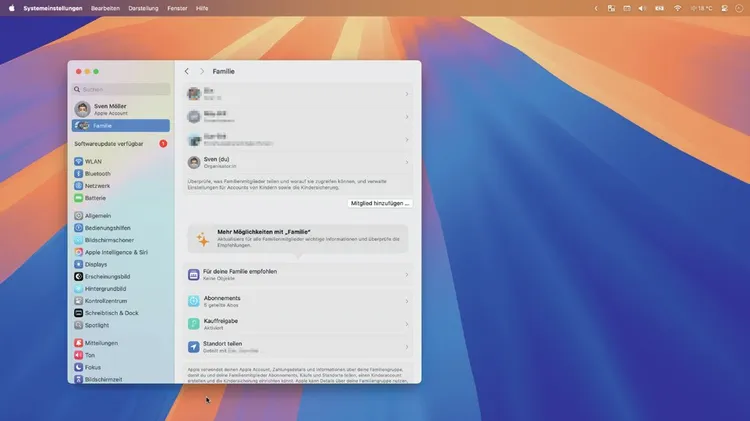Open Bildschirmzeit in the sidebar

(x=121, y=379)
